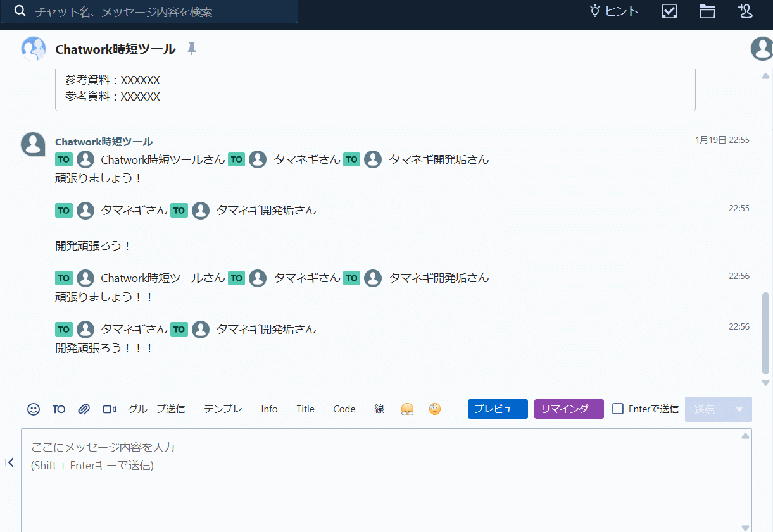This screenshot has height=532, width=773.
Task: Open the ヒント hints lightbulb
Action: (x=613, y=11)
